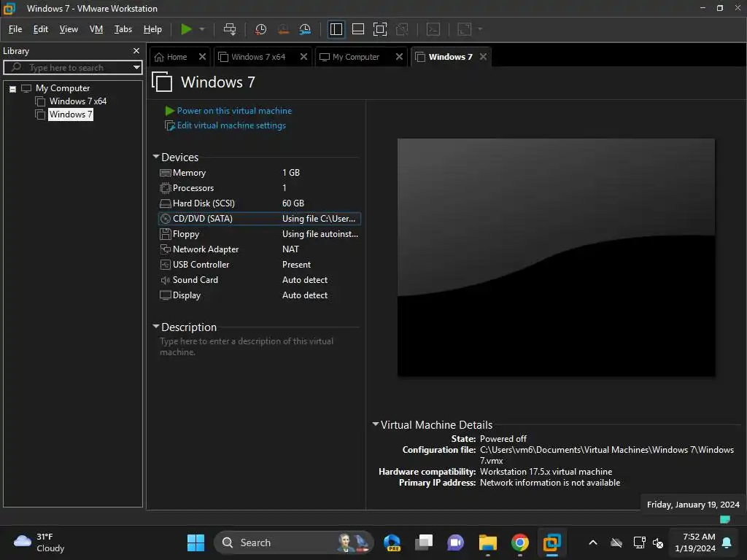Open the File menu
The image size is (747, 560).
pyautogui.click(x=15, y=29)
